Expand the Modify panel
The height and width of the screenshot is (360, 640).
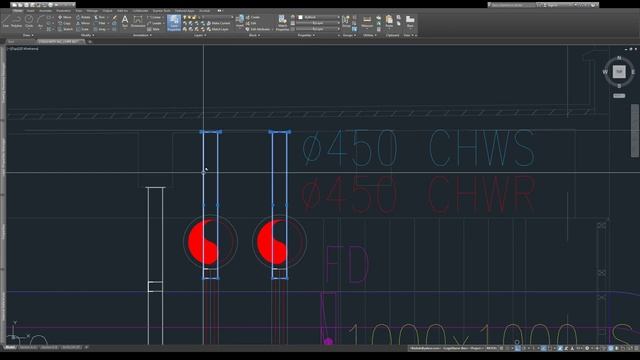[x=87, y=36]
